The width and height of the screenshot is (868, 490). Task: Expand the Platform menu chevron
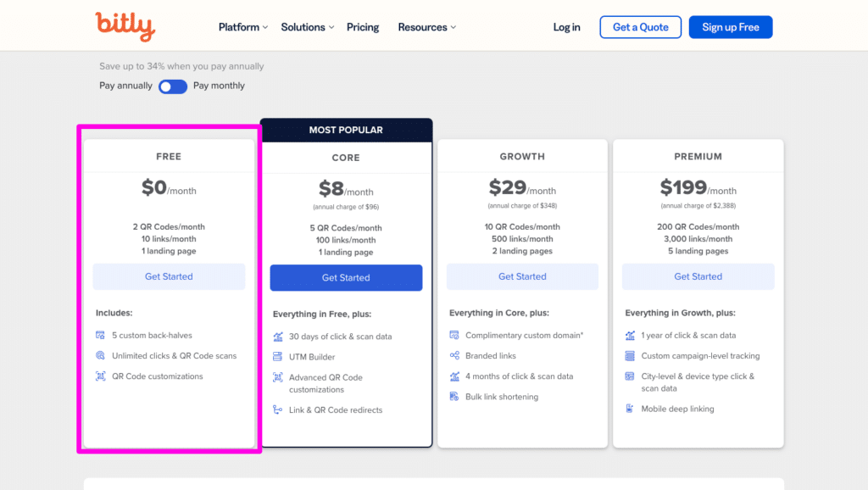click(x=265, y=27)
